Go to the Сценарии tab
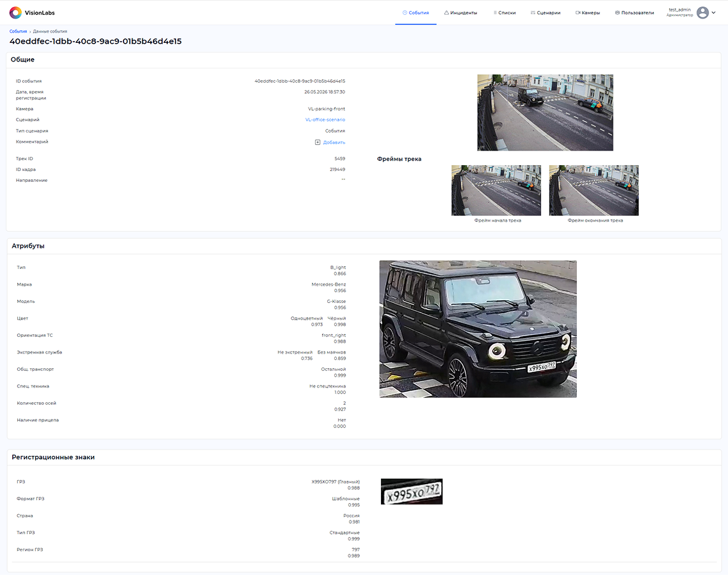 [x=546, y=13]
